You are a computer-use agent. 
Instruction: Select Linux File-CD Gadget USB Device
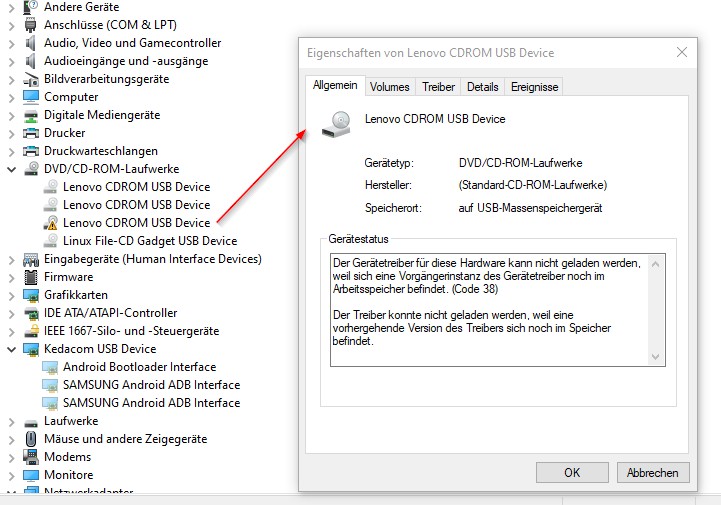coord(150,241)
